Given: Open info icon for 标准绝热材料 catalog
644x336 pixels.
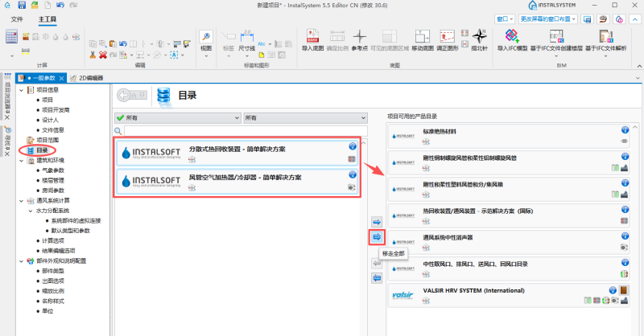Looking at the screenshot, I should (625, 130).
